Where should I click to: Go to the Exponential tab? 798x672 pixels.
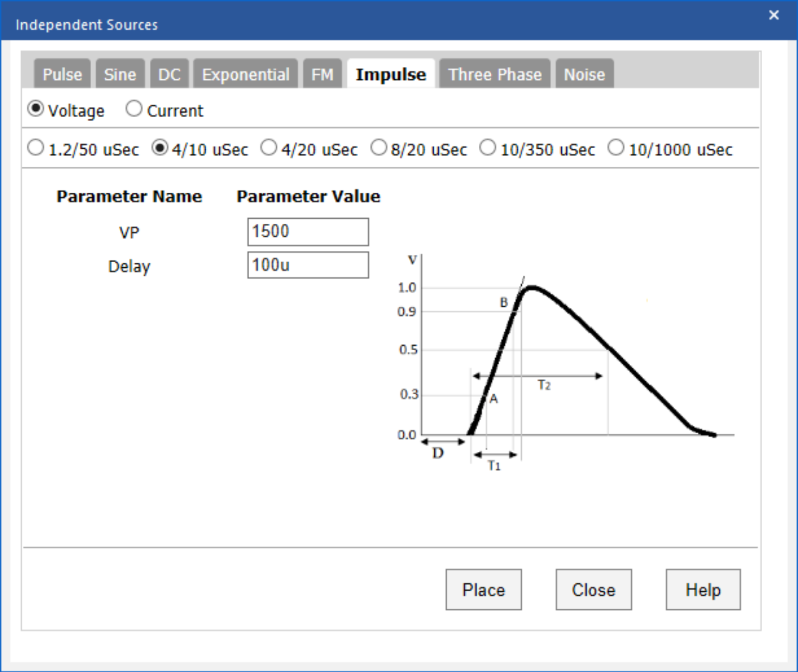pyautogui.click(x=246, y=74)
